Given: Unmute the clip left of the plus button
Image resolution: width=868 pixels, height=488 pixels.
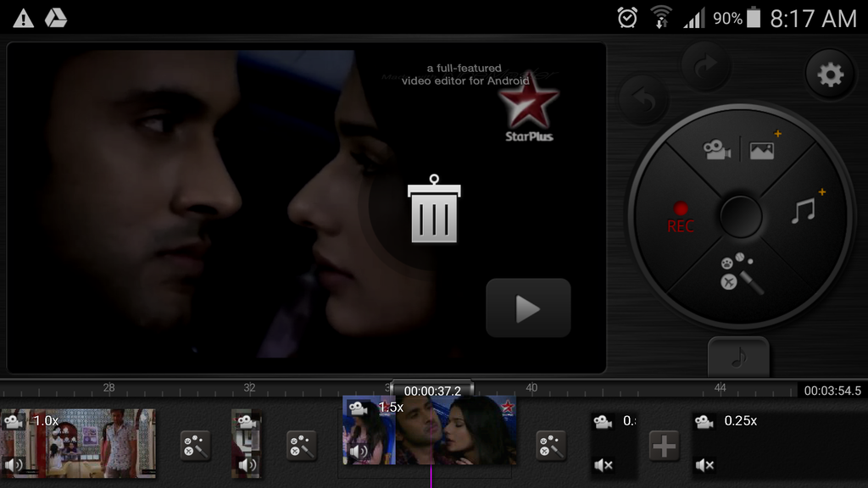Looking at the screenshot, I should (603, 465).
